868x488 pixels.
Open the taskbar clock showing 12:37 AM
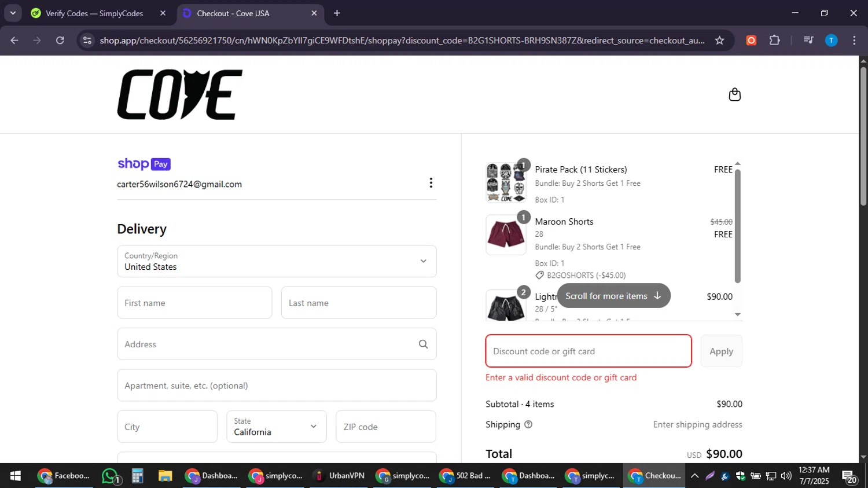(814, 476)
